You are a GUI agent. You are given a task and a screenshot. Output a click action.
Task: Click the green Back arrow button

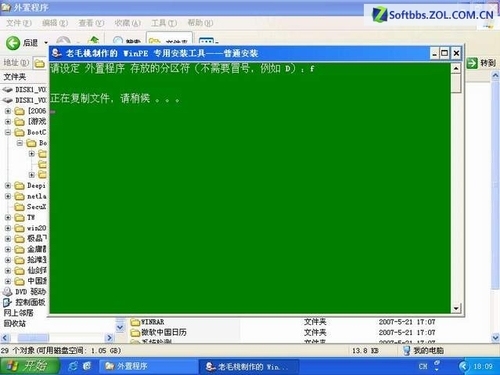[x=13, y=43]
